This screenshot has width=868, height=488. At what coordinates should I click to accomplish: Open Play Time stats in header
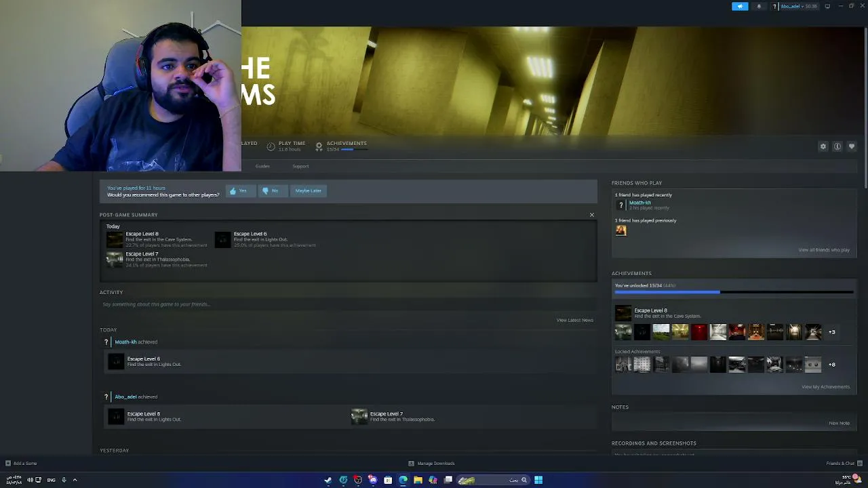pyautogui.click(x=286, y=146)
